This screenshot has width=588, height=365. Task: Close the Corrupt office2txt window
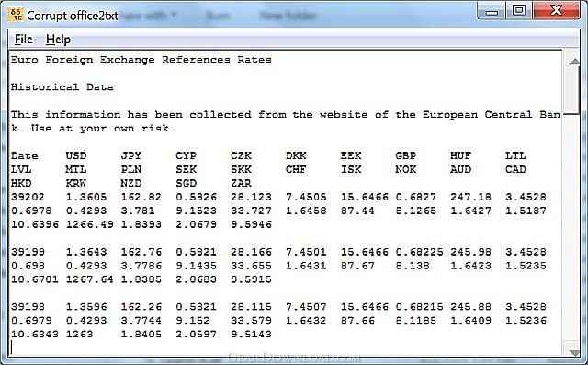tap(556, 11)
